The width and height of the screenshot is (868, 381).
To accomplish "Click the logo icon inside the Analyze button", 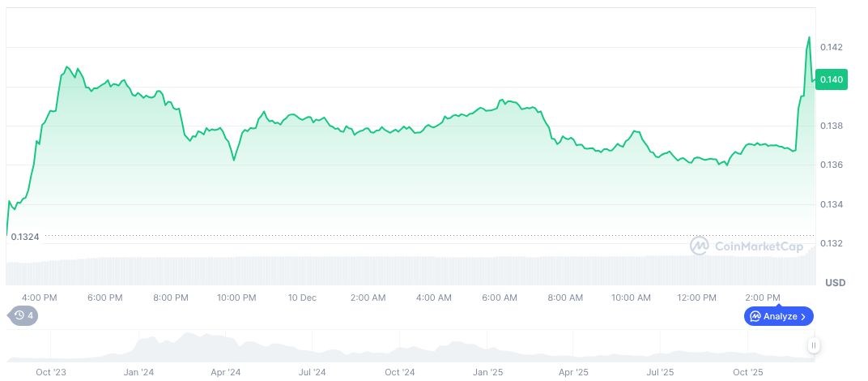I will 755,316.
